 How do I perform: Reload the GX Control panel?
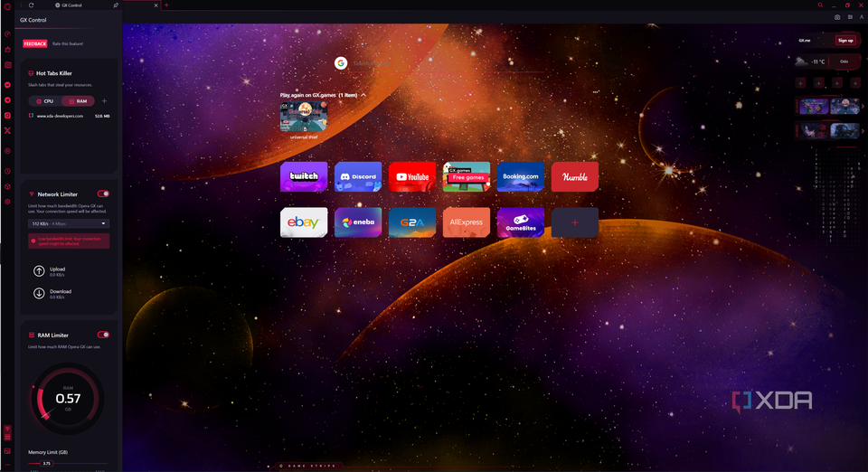click(31, 5)
